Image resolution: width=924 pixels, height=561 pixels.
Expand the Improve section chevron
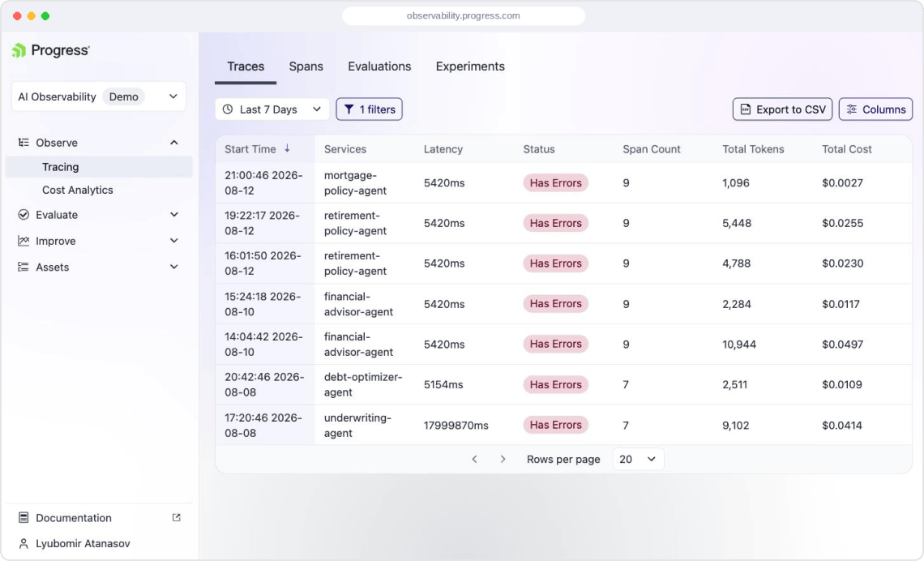(173, 241)
